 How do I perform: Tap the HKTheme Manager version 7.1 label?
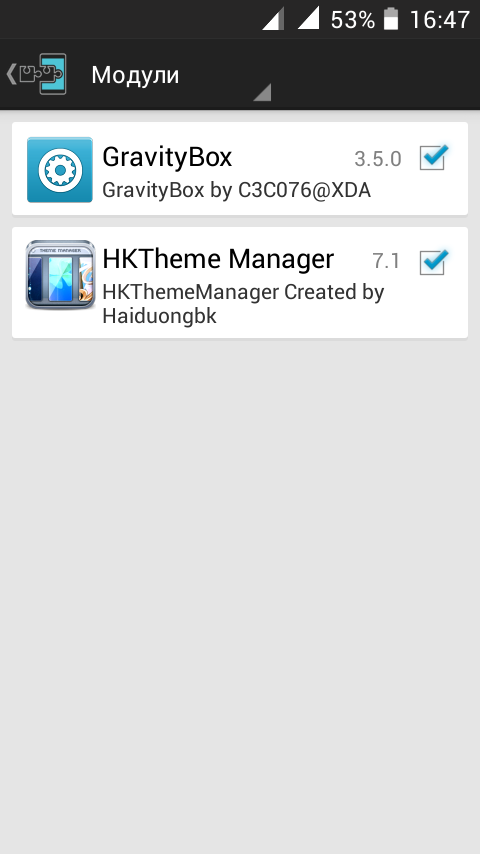click(x=386, y=261)
